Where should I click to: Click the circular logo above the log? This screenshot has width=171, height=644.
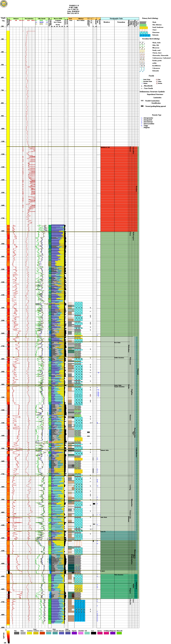(4, 3)
